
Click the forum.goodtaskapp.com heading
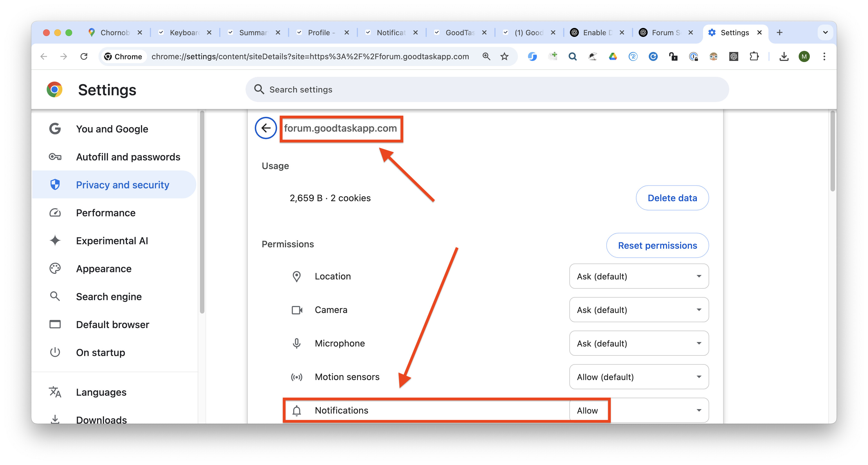pos(340,128)
